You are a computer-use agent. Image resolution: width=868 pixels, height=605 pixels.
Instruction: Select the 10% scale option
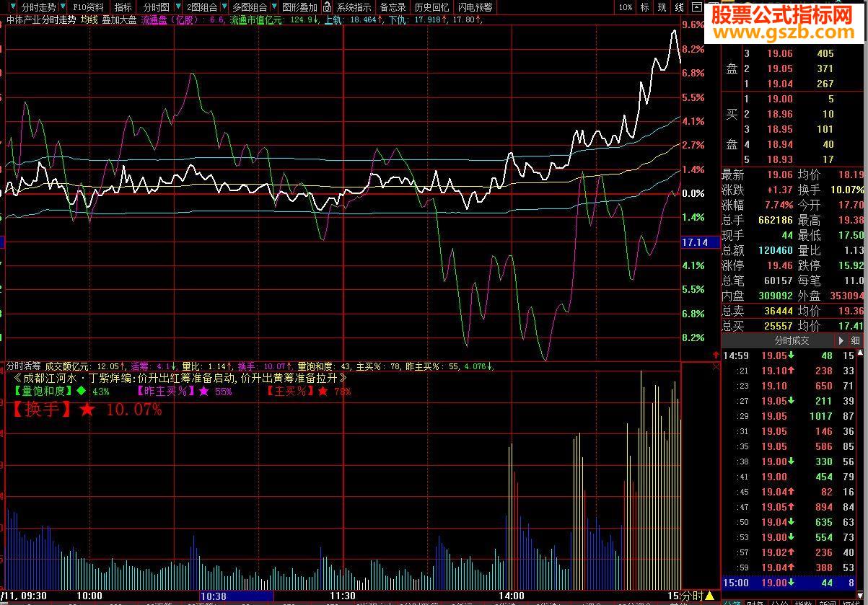coord(626,7)
